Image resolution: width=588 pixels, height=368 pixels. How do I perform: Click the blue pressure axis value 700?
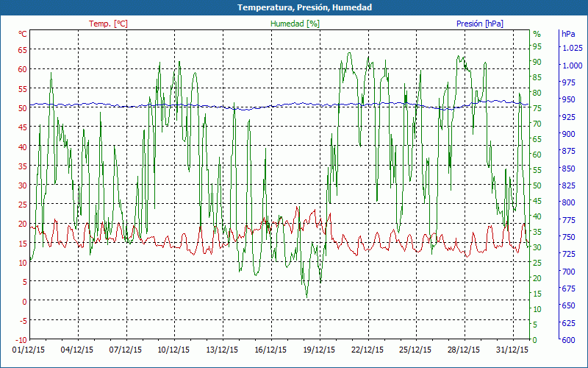(x=568, y=271)
